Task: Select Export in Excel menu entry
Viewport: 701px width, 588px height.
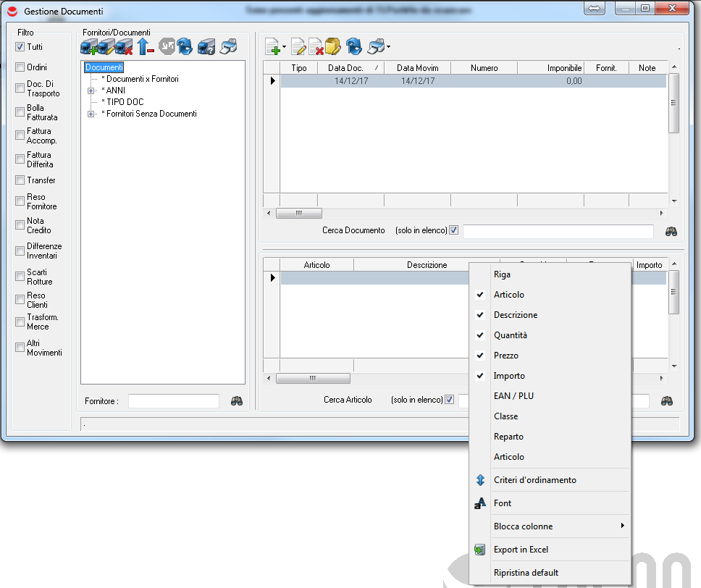Action: point(521,550)
